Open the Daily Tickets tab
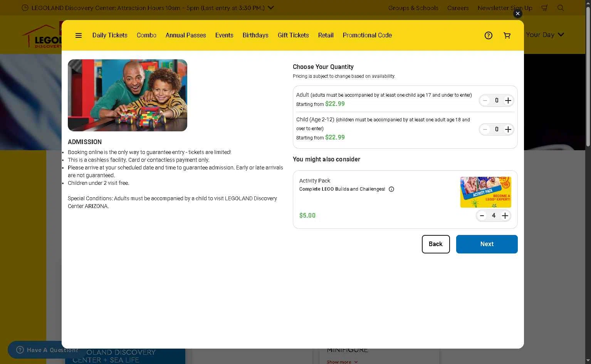The height and width of the screenshot is (364, 591). click(x=110, y=35)
